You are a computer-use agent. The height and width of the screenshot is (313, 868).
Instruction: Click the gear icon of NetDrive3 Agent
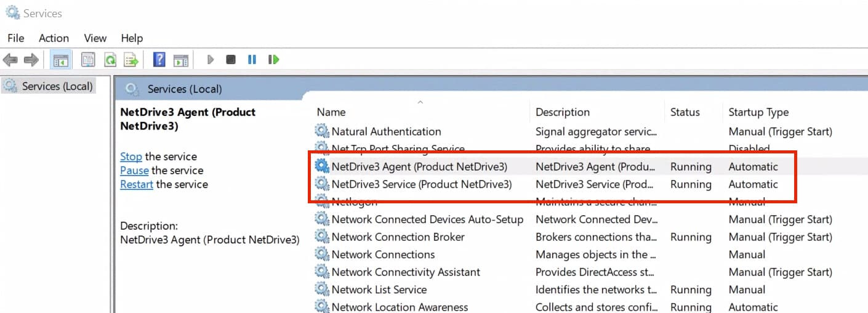click(322, 166)
